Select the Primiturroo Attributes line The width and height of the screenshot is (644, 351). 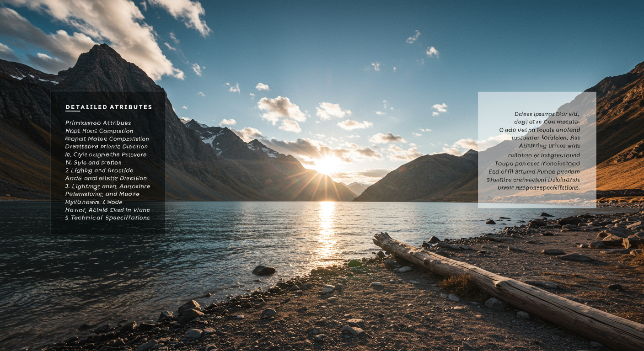[98, 123]
